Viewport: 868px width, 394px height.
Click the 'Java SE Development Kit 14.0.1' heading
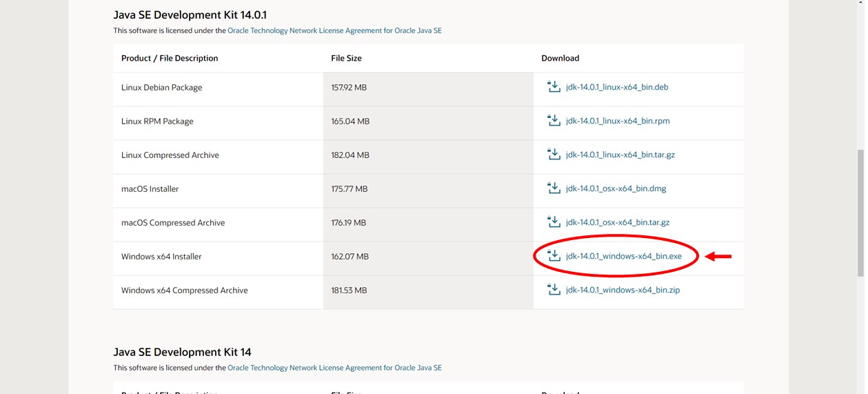pos(190,14)
